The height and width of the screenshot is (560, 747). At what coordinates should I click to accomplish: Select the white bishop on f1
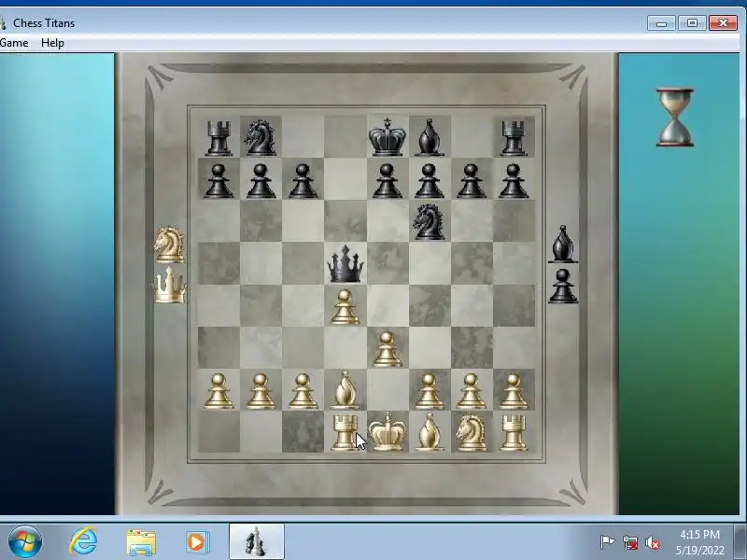click(x=430, y=432)
